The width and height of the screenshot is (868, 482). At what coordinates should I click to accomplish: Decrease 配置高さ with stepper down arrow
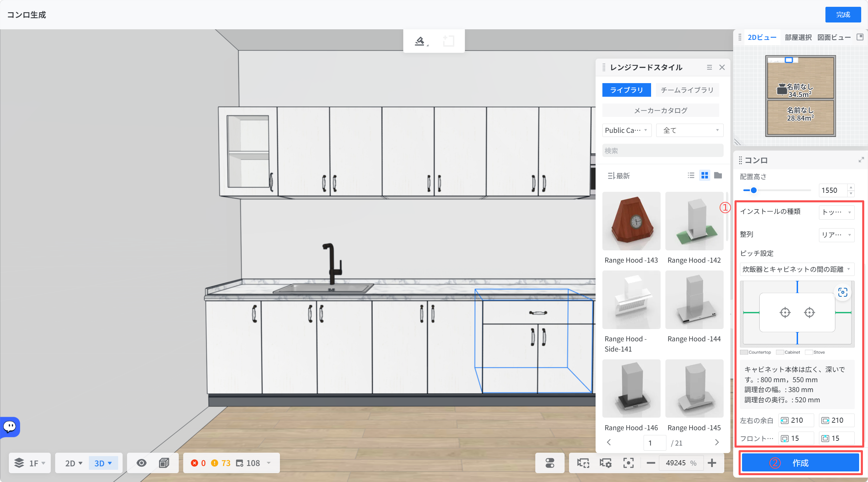(x=851, y=193)
